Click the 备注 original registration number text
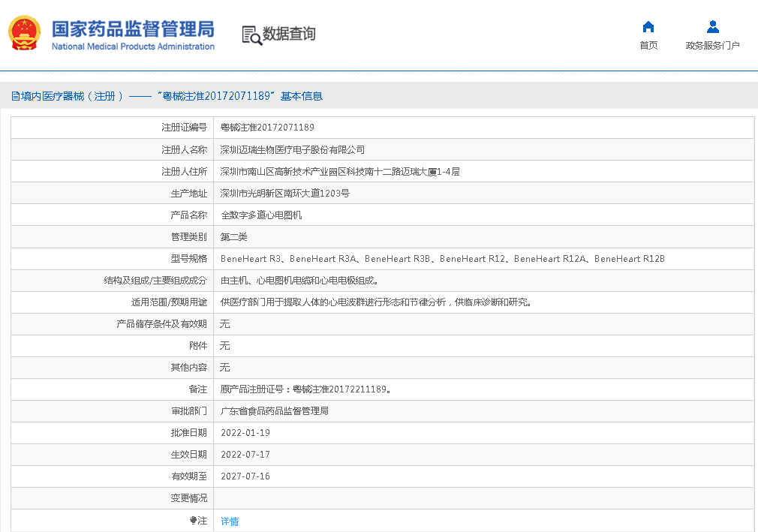This screenshot has height=532, width=758. click(x=305, y=389)
